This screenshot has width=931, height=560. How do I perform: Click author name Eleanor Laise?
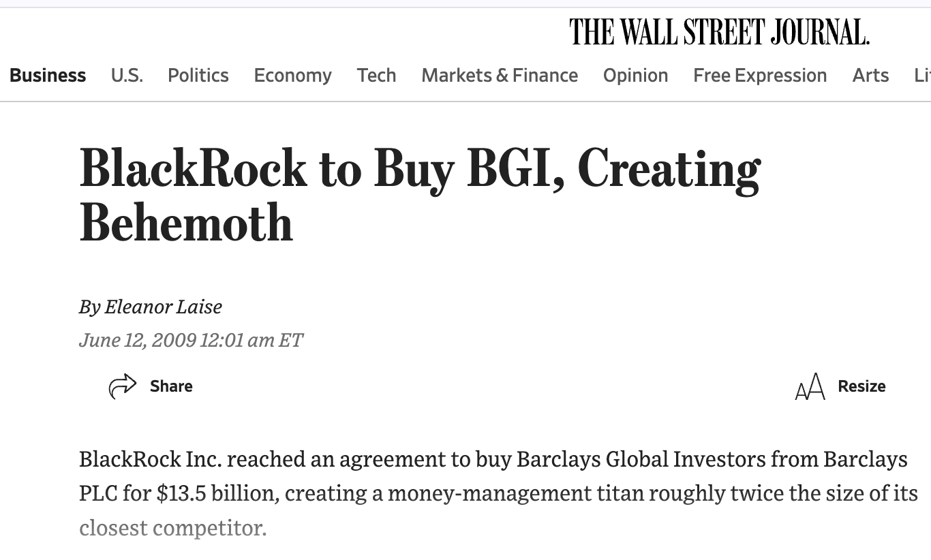coord(164,307)
